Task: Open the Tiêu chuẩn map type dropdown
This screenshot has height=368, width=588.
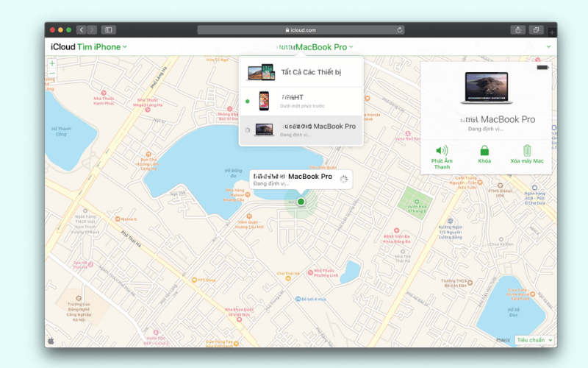Action: (534, 340)
